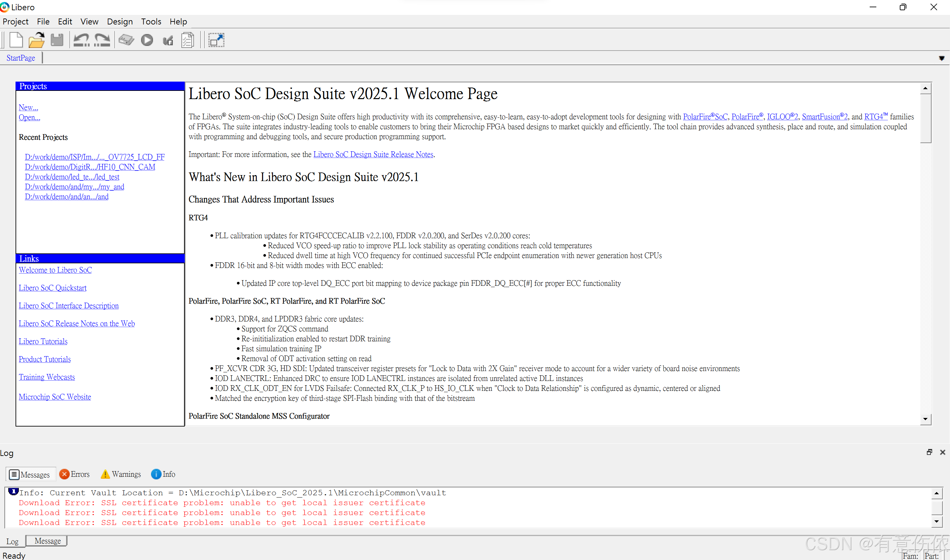Screen dimensions: 950x560
Task: Click the Build play button icon
Action: (x=147, y=40)
